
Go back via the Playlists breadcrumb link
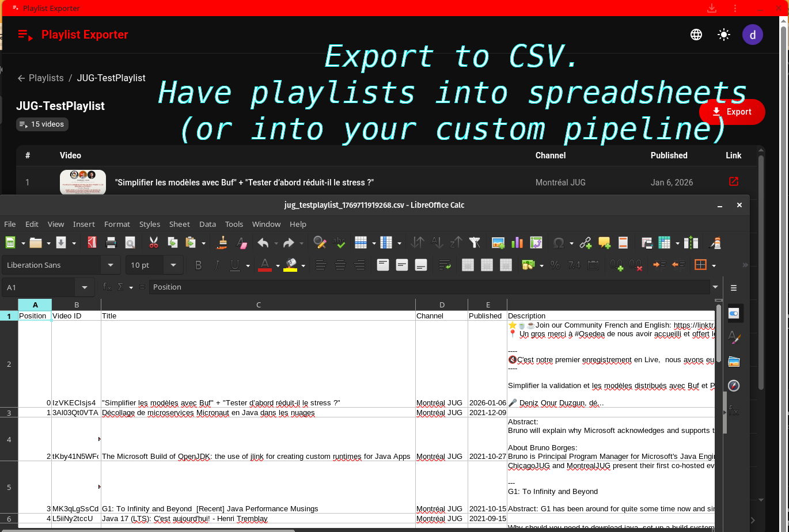click(45, 78)
